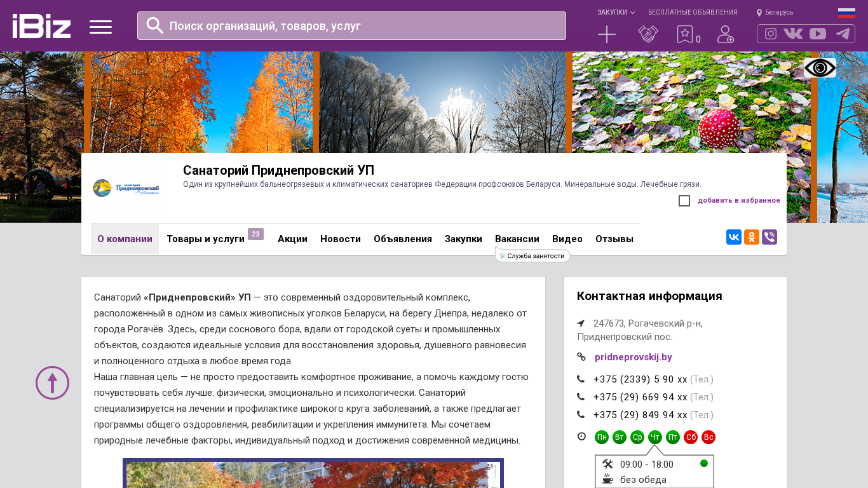
Task: Check the 'добавить в избранное' checkbox
Action: point(684,201)
